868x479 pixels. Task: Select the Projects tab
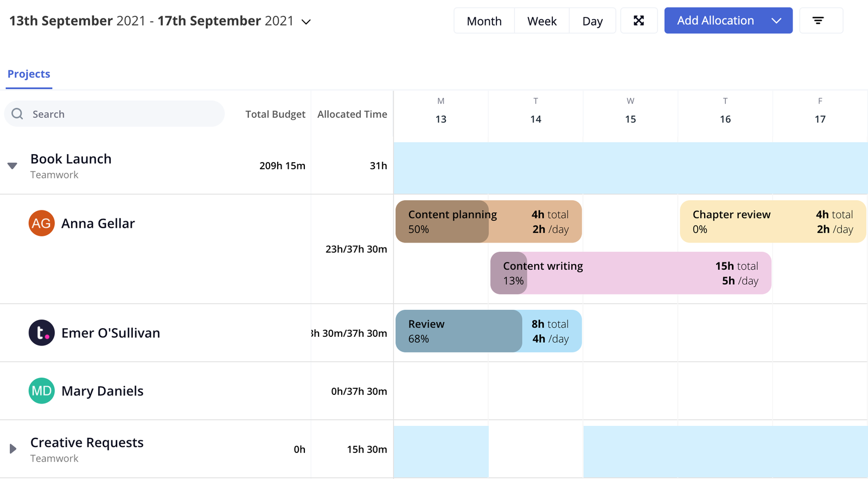coord(29,74)
